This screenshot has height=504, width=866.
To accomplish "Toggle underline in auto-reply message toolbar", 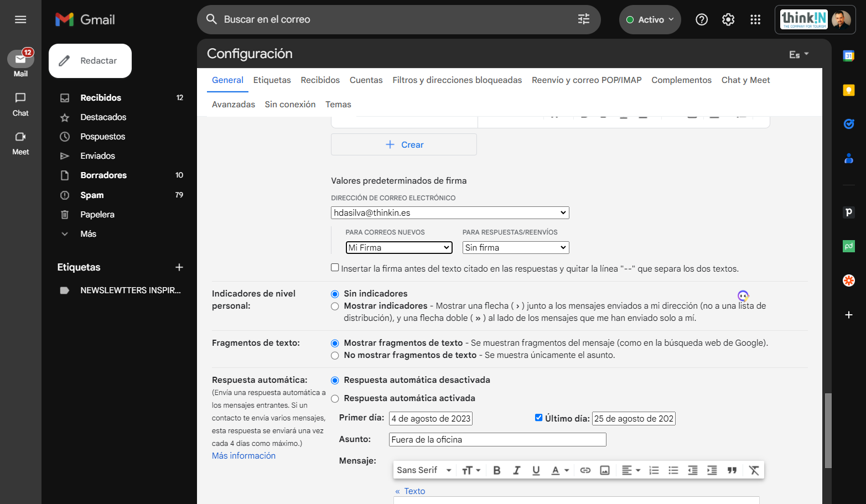I will click(536, 470).
